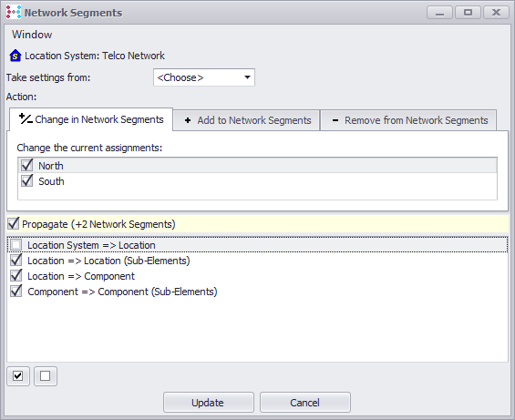This screenshot has height=420, width=515.
Task: Click the Network Segments app icon
Action: click(x=14, y=12)
